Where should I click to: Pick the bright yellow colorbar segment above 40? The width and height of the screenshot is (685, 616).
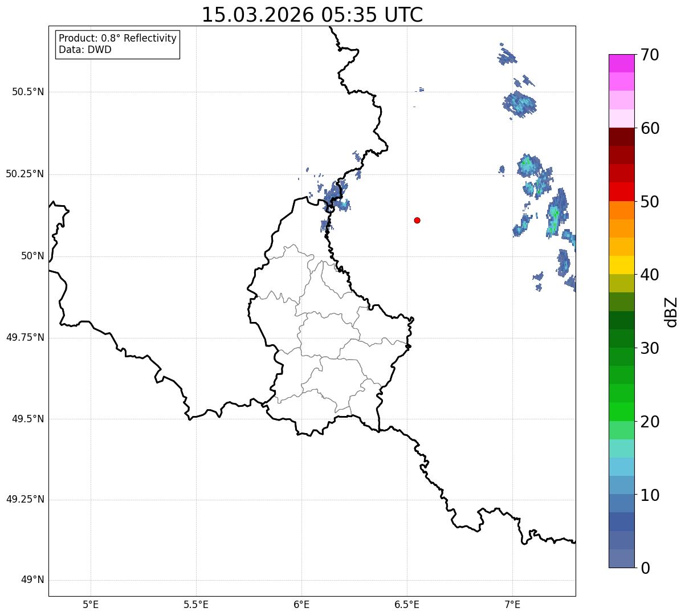(621, 265)
